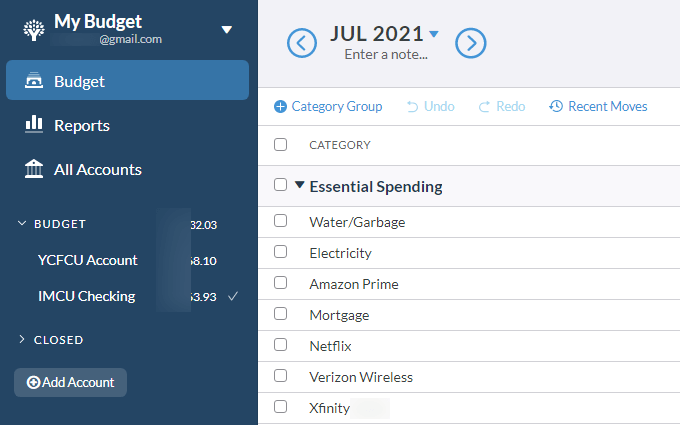Click the Reports bar chart icon
Viewport: 680px width, 425px height.
coord(34,124)
